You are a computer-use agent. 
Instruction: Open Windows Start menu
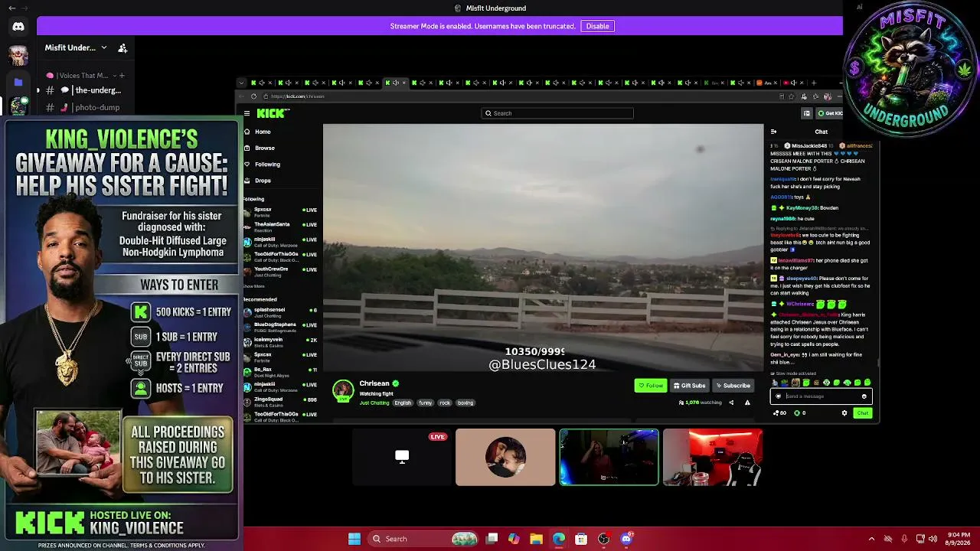(x=354, y=539)
